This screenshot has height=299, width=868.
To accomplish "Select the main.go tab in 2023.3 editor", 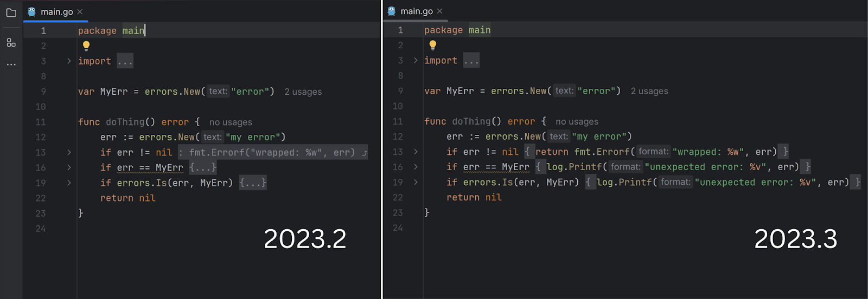I will (416, 11).
